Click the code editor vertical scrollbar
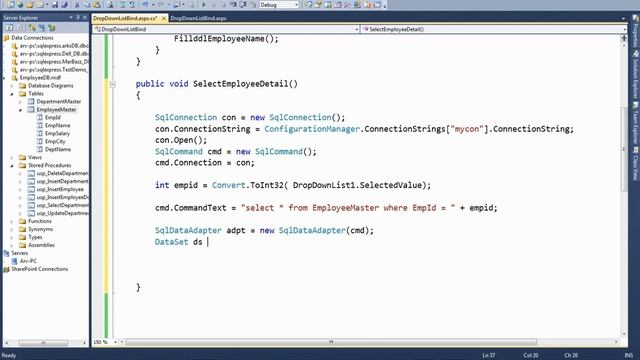Screen dimensions: 640x360 624,149
